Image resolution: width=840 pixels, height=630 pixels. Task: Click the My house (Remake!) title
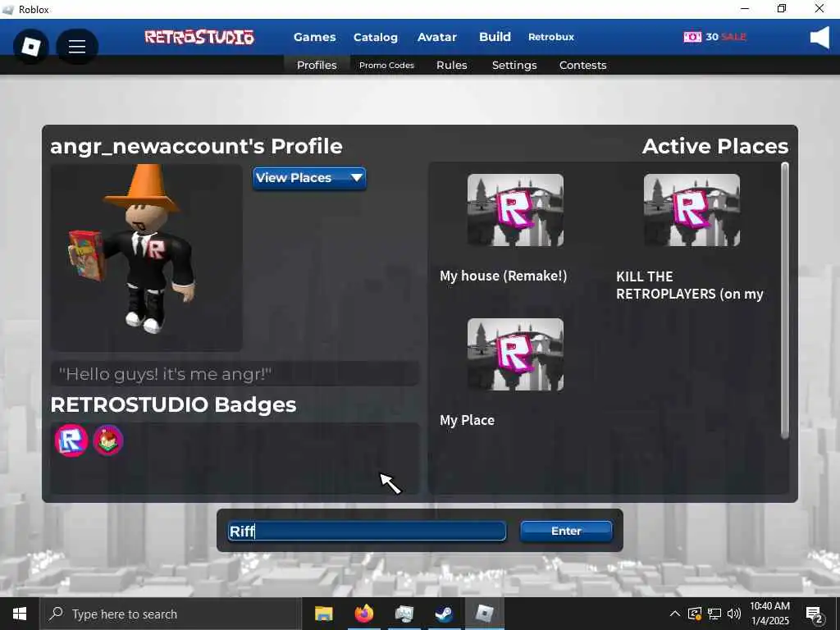(503, 276)
